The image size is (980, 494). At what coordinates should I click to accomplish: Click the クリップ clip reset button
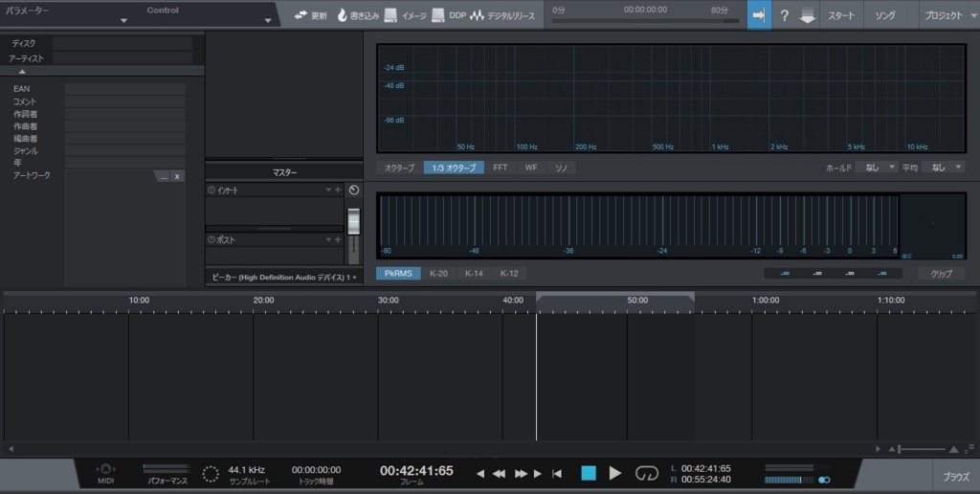coord(942,273)
